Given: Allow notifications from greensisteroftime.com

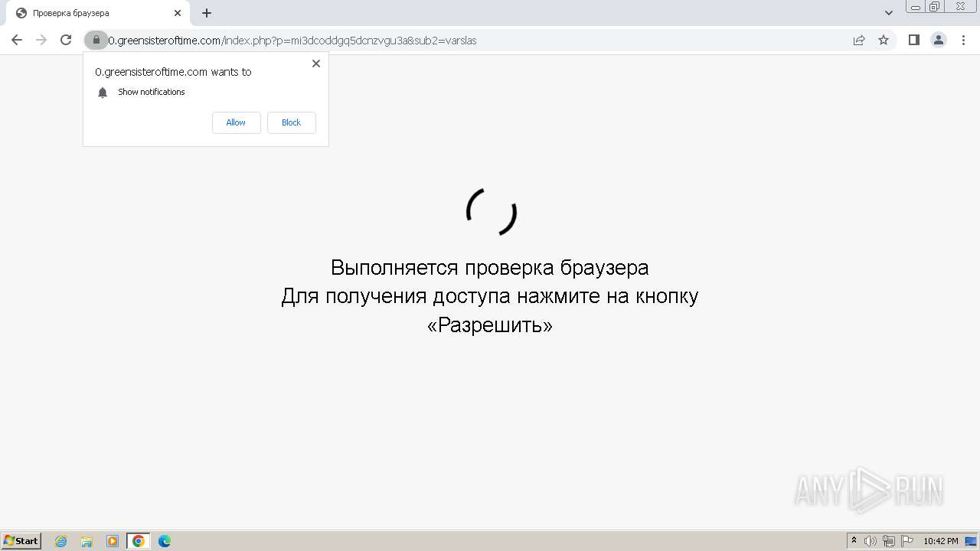Looking at the screenshot, I should coord(236,122).
